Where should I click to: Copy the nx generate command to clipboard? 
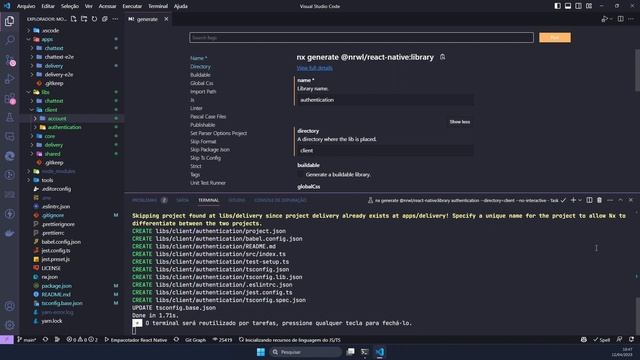point(442,57)
